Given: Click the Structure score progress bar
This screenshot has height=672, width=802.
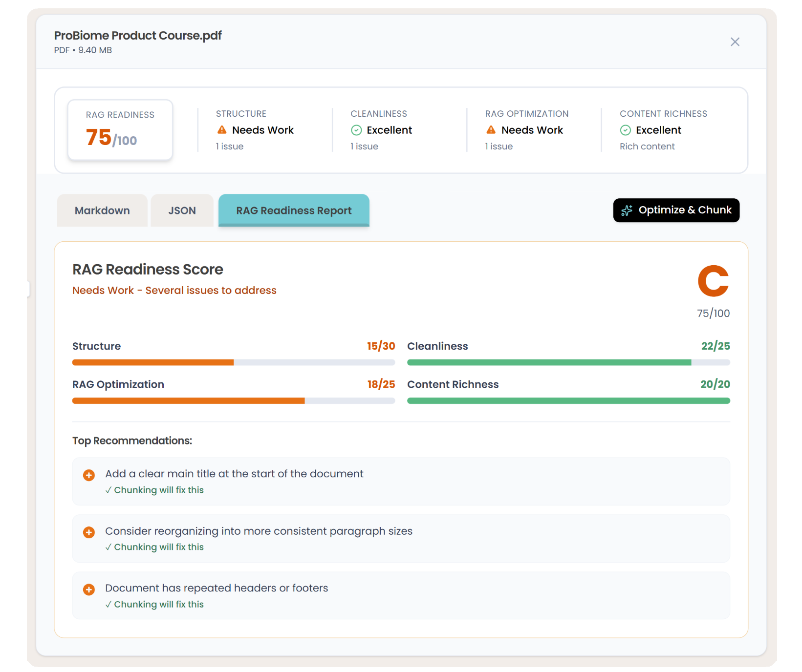Looking at the screenshot, I should pyautogui.click(x=233, y=362).
